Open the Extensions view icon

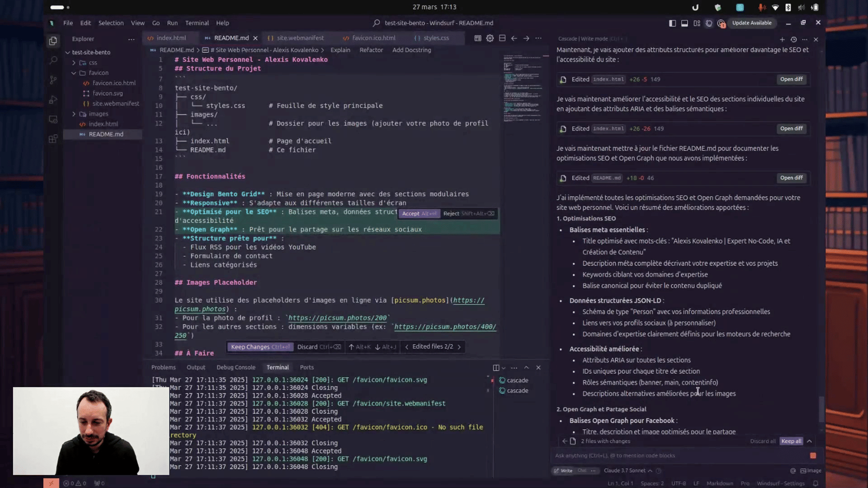53,139
